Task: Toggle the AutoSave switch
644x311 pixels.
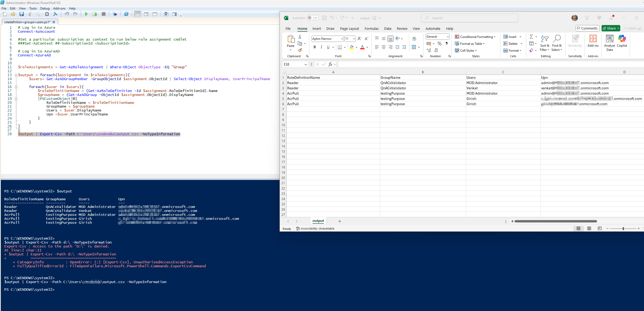Action: [313, 18]
